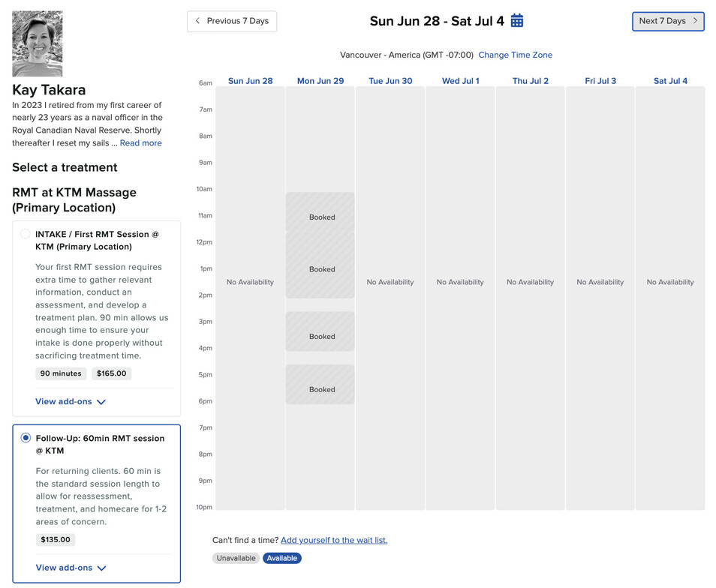Click Read more in Kay's bio
716x588 pixels.
[140, 142]
